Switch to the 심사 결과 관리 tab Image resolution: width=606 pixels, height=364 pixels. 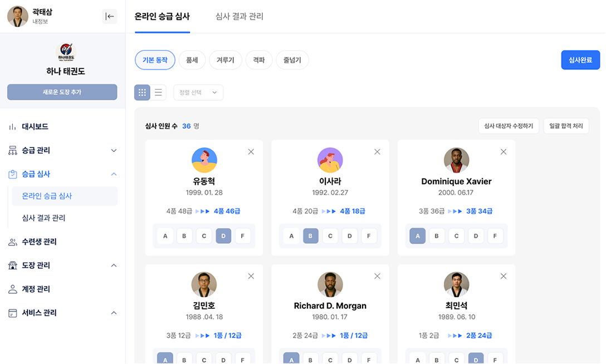click(240, 17)
